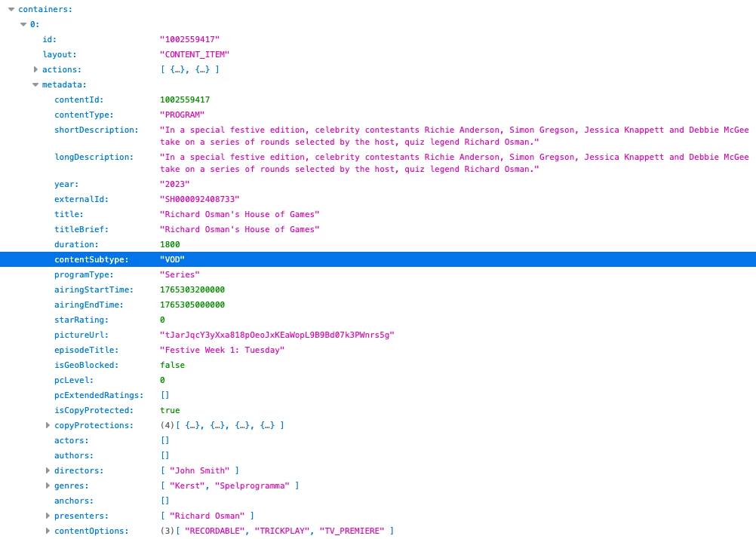Expand the copyProtections array

48,425
